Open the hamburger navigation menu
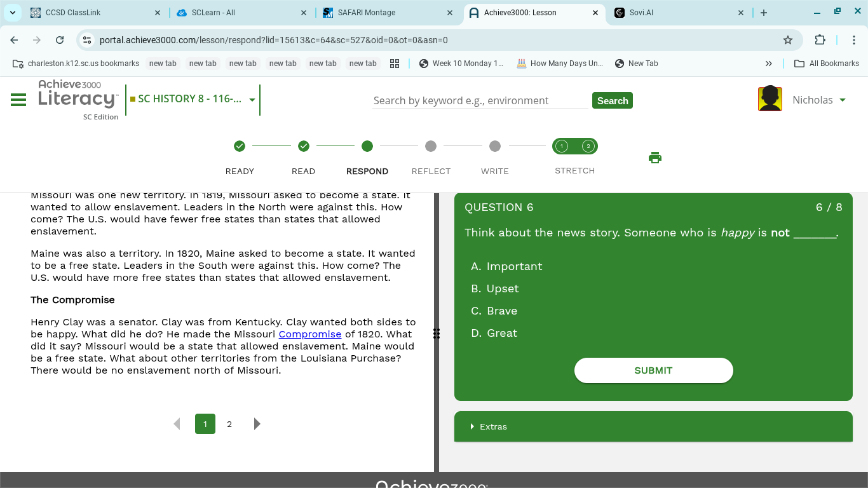 18,100
